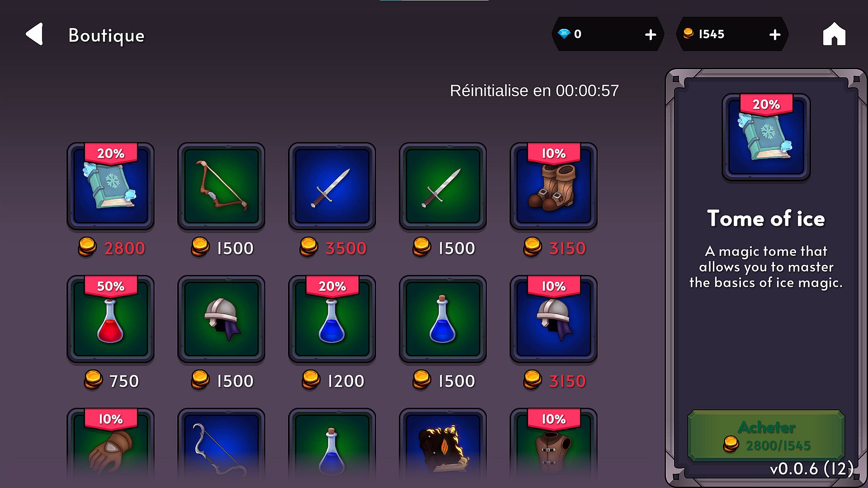868x488 pixels.
Task: Pick the undiscounted blue potion at 1500
Action: [x=443, y=319]
